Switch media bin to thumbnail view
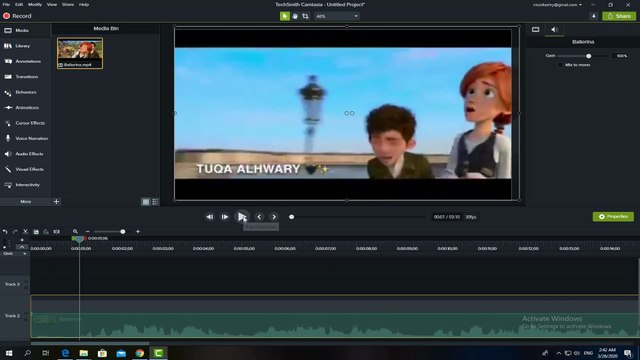 pyautogui.click(x=146, y=202)
